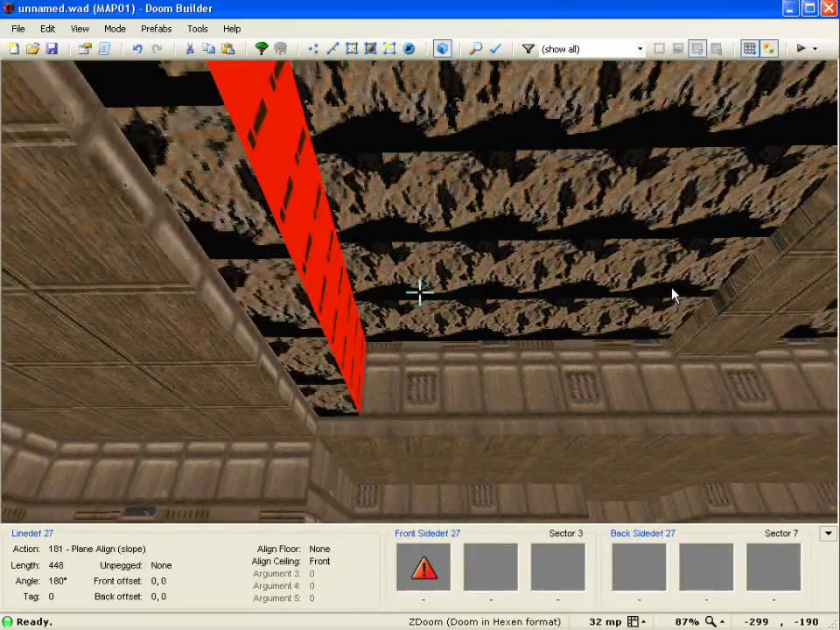Click the green Ready status indicator

tap(8, 621)
